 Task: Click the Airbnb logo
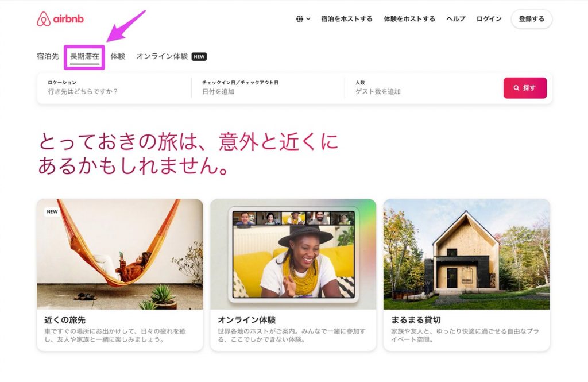coord(60,19)
